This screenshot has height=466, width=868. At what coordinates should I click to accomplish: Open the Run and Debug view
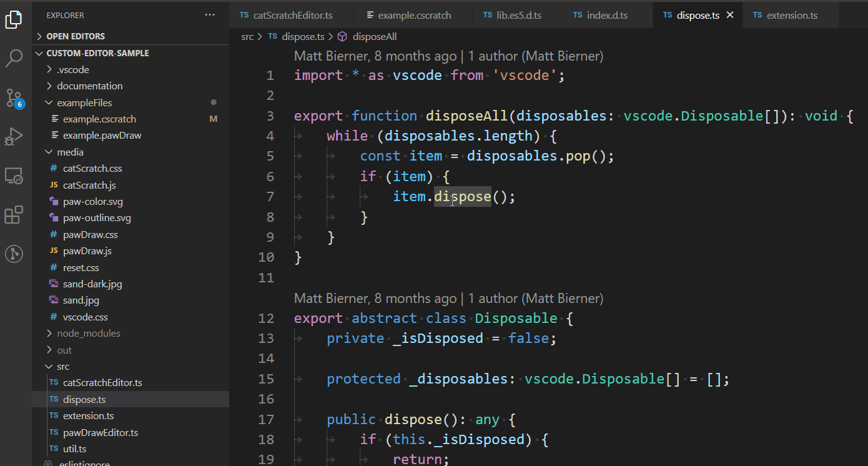click(x=14, y=137)
